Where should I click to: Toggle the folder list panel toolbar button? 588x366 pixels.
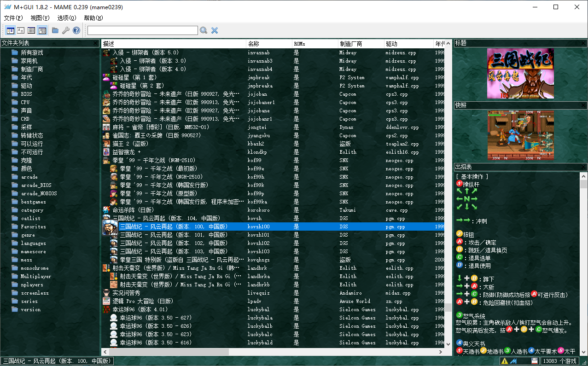pyautogui.click(x=10, y=30)
